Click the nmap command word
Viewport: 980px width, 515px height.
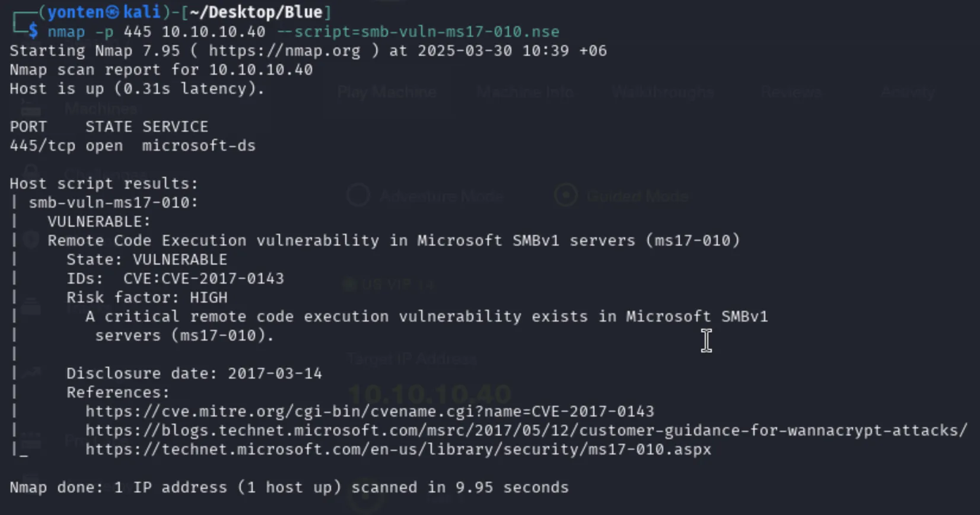66,31
